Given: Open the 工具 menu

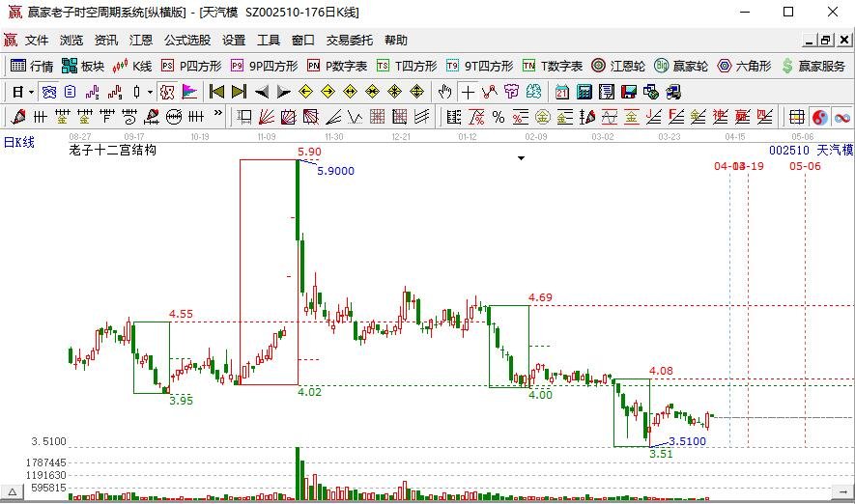Looking at the screenshot, I should click(x=269, y=41).
